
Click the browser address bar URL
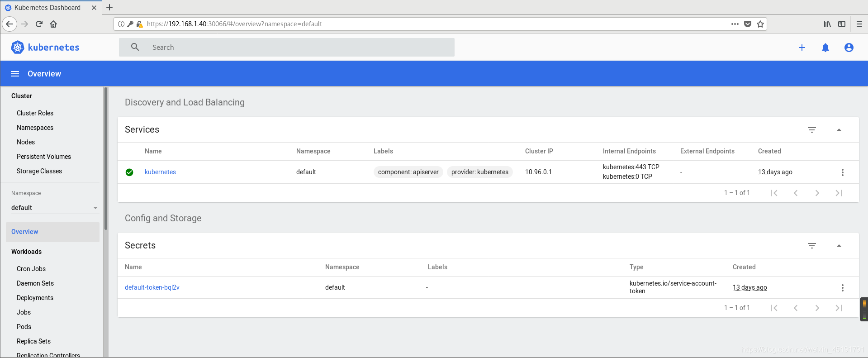(x=234, y=24)
